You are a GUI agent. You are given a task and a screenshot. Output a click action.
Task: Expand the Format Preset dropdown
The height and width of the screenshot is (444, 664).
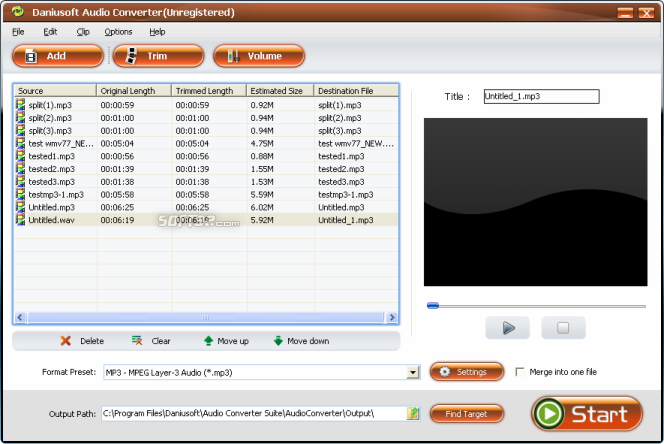(x=413, y=372)
